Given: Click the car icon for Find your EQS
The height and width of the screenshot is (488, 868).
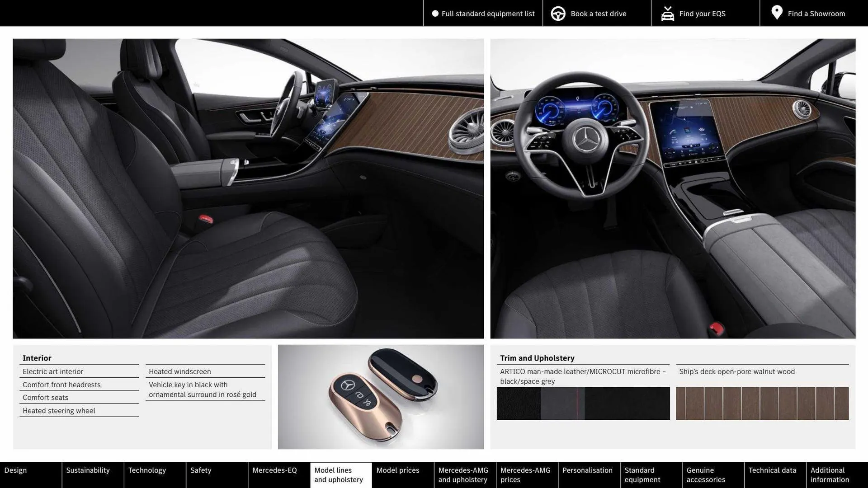Looking at the screenshot, I should [x=667, y=14].
